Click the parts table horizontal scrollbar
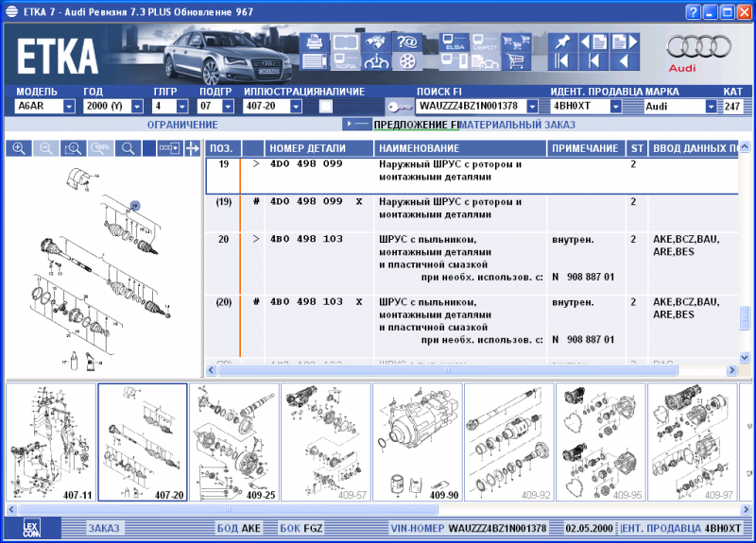Screen dimensions: 756x543 pyautogui.click(x=448, y=370)
